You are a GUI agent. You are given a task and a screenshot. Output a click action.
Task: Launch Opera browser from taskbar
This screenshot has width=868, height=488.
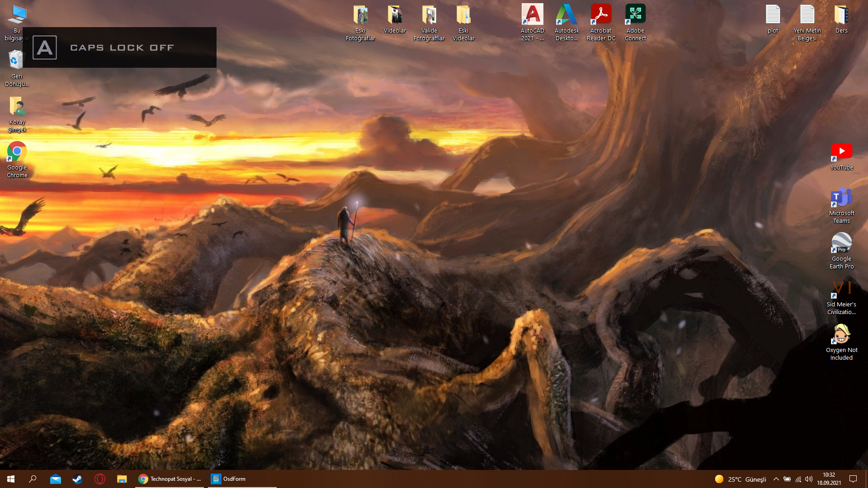99,479
